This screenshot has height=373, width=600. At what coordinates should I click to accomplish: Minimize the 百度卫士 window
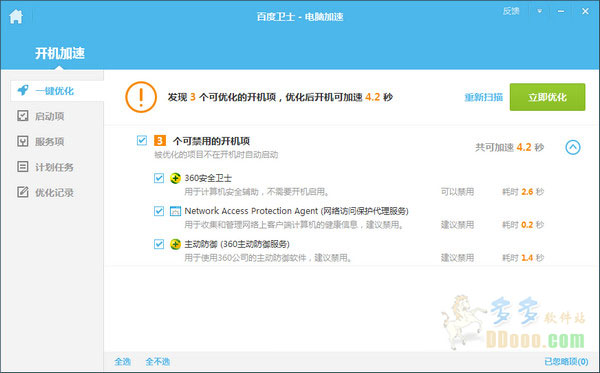point(561,11)
